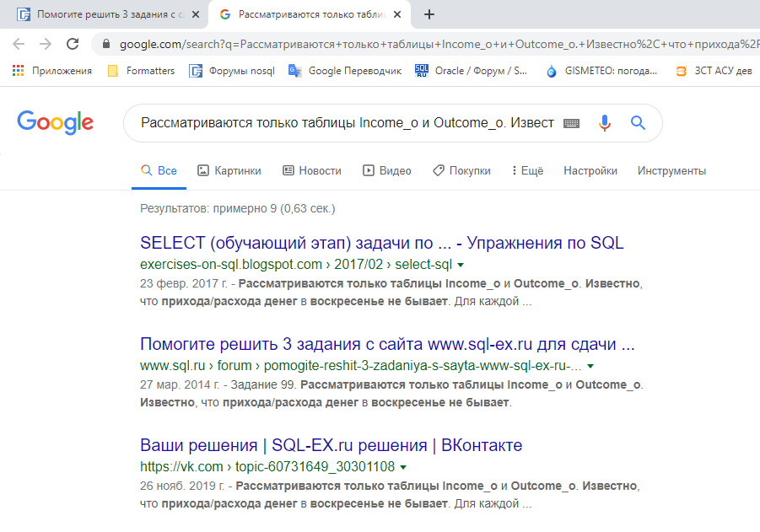The height and width of the screenshot is (532, 760).
Task: Go back to previous page
Action: (19, 44)
